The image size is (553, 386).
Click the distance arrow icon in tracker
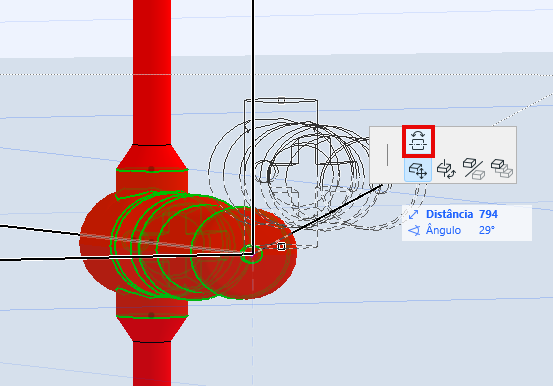coord(413,214)
